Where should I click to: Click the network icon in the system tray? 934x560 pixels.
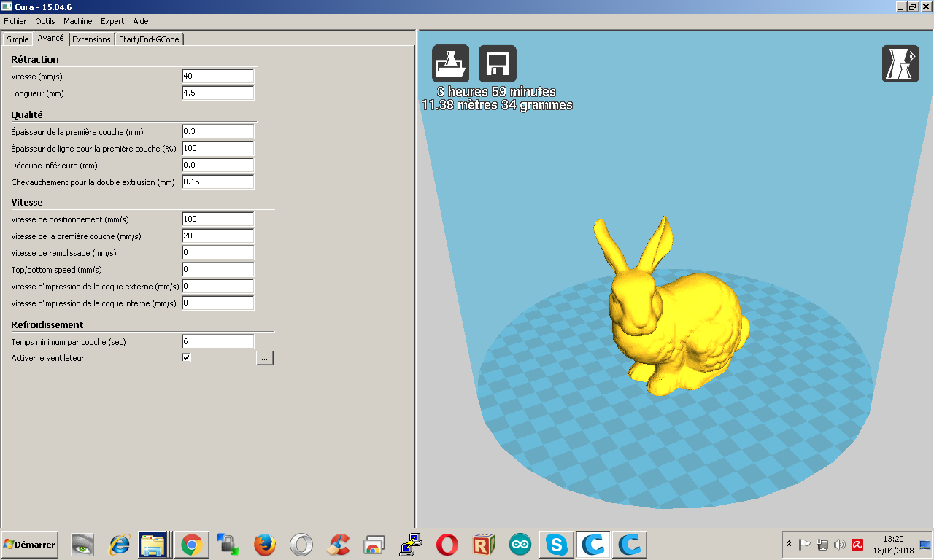(822, 545)
